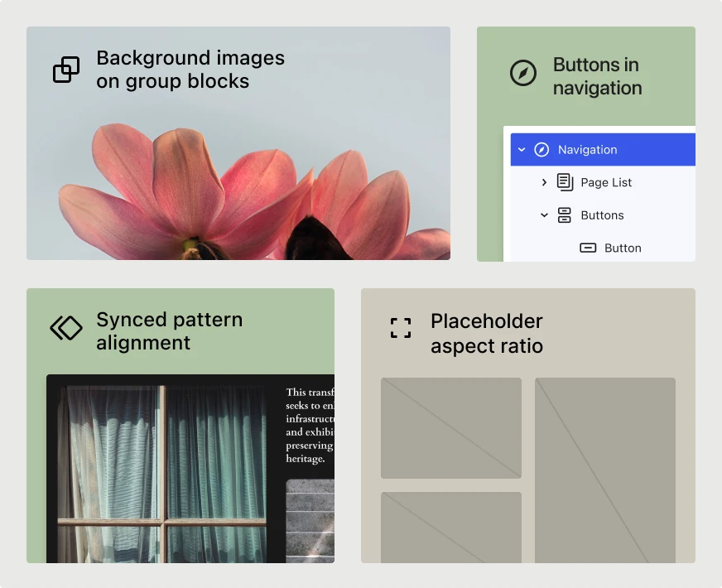Click the Navigation block compass icon in list
The image size is (722, 588).
point(541,150)
